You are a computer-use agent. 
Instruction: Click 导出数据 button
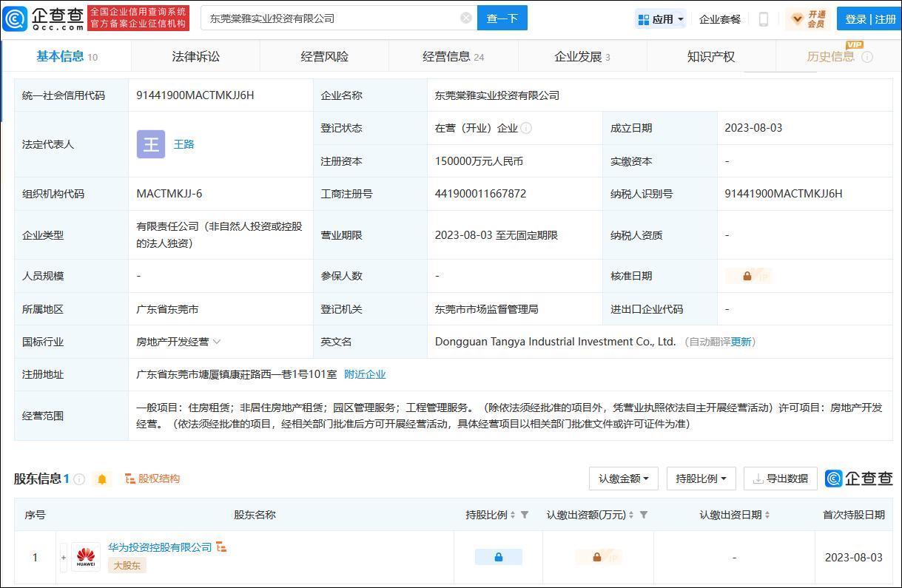(x=781, y=479)
